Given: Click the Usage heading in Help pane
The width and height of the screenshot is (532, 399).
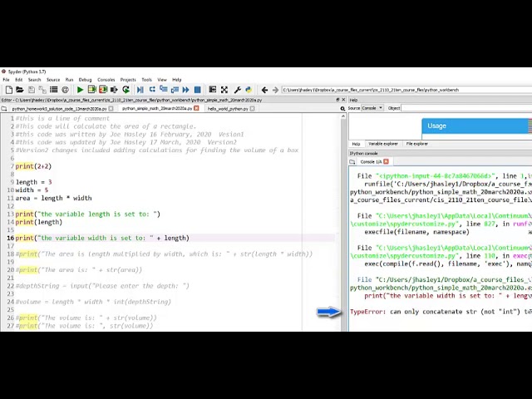Looking at the screenshot, I should pos(436,126).
